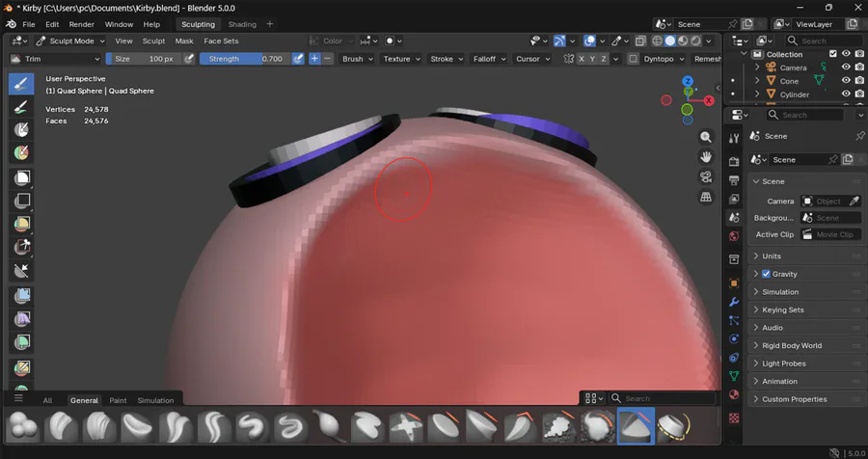This screenshot has height=459, width=868.
Task: Switch to the Shading workspace tab
Action: (x=242, y=24)
